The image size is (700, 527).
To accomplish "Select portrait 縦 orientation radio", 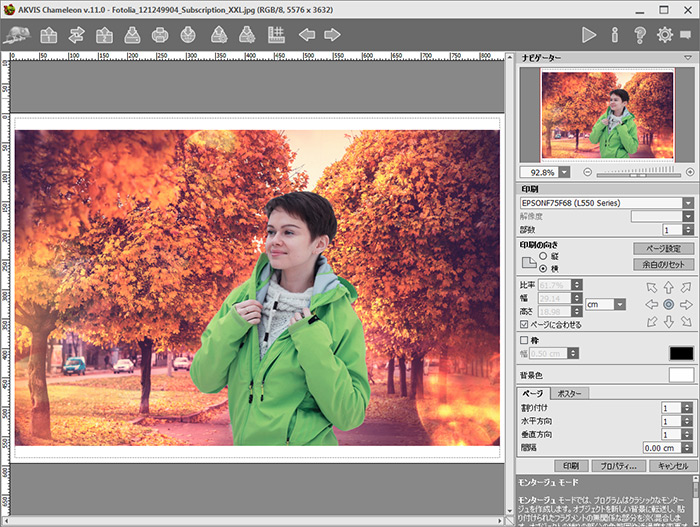I will pos(543,256).
